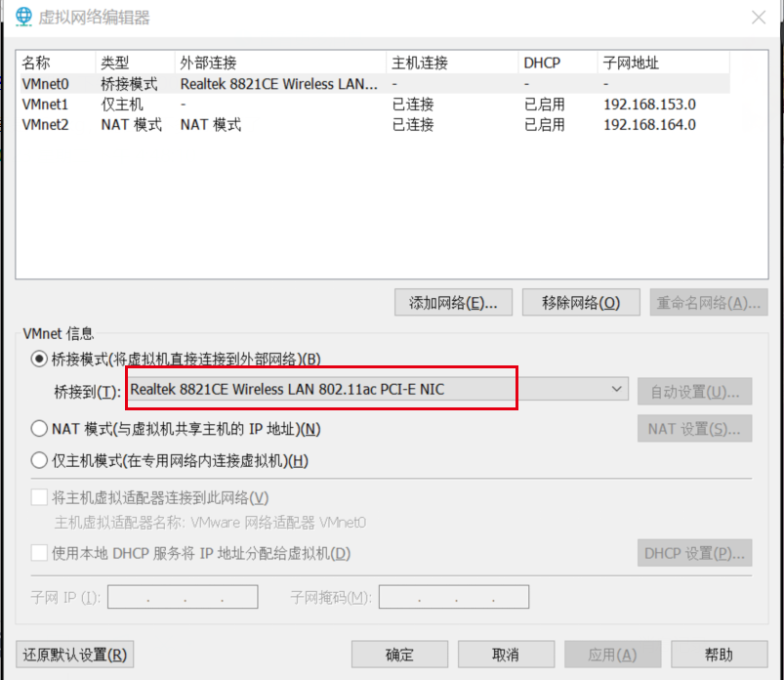Sort by 外部连接 column header
This screenshot has height=680, width=784.
pyautogui.click(x=280, y=63)
